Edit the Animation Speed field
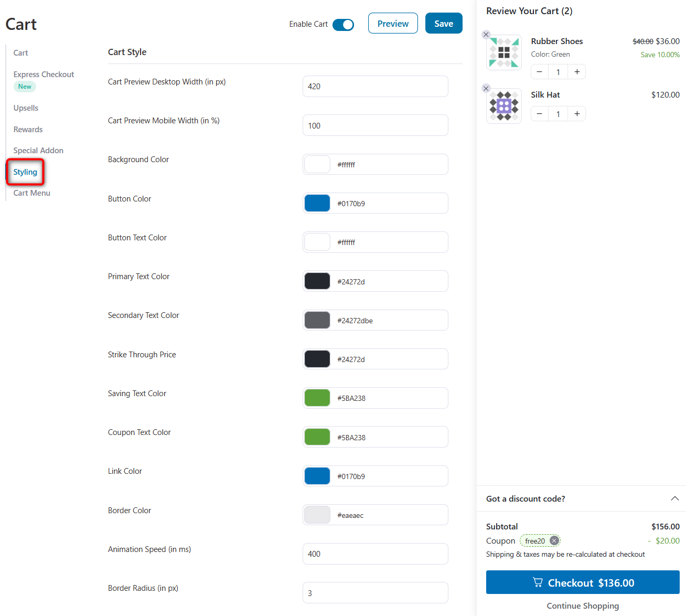 [x=376, y=554]
